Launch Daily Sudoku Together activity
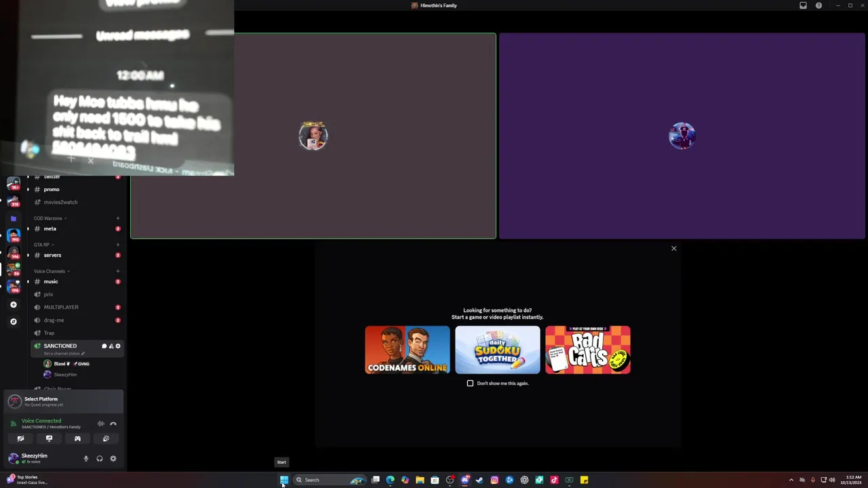The image size is (868, 488). [x=498, y=350]
